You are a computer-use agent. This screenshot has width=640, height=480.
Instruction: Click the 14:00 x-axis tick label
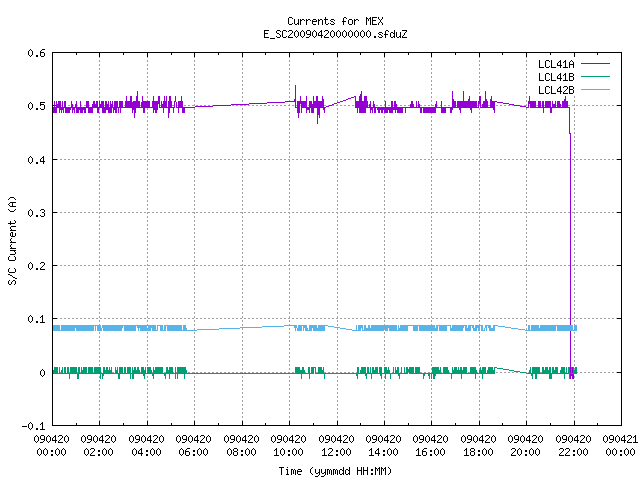pyautogui.click(x=383, y=452)
